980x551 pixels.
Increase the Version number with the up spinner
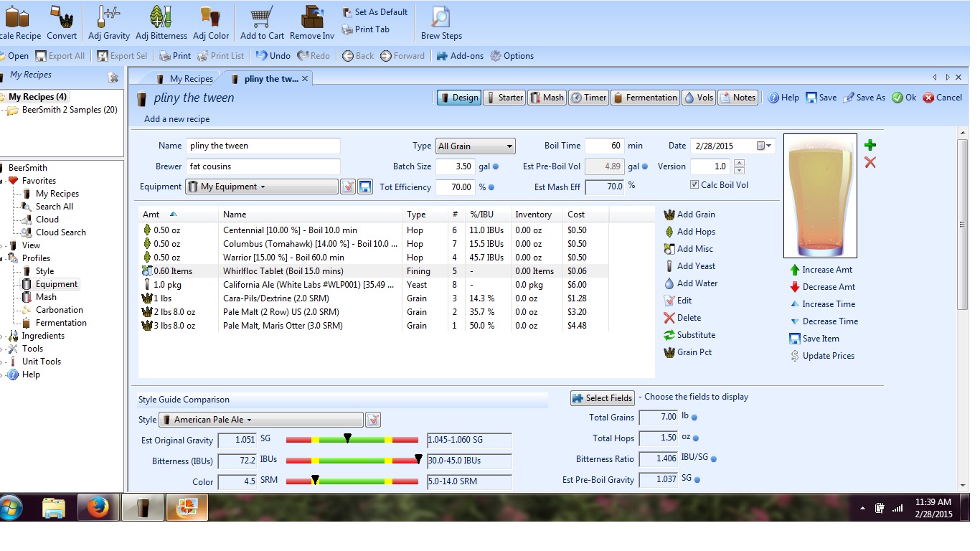pos(740,162)
